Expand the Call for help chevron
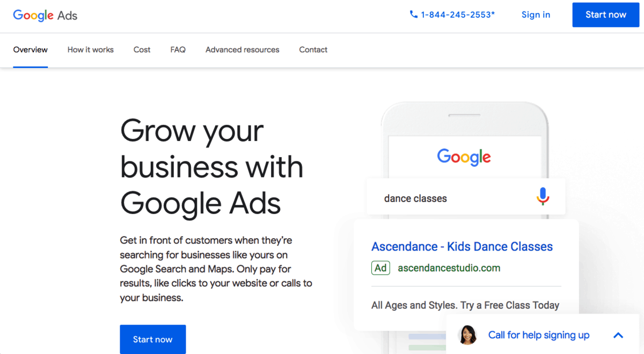Screen dimensions: 644x354 (x=618, y=335)
